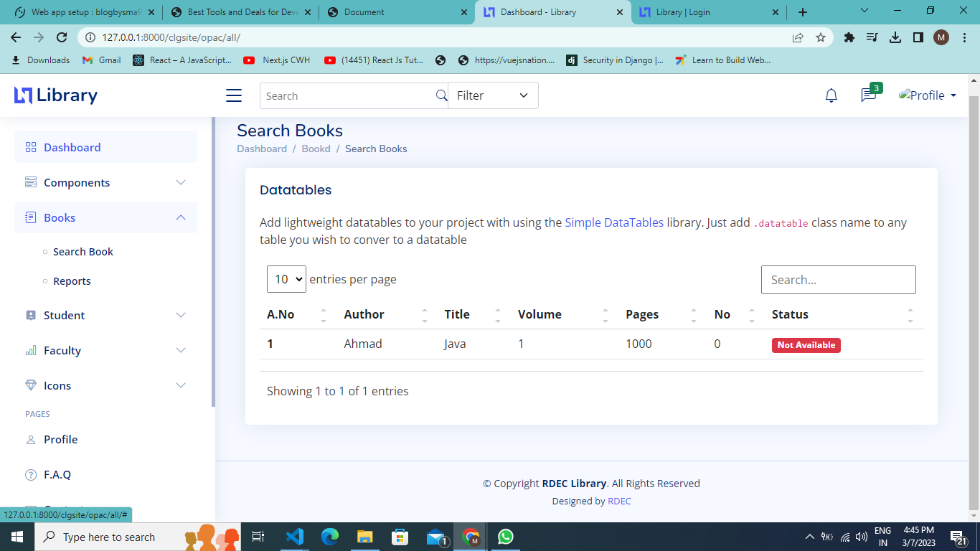
Task: Bookmark this page with star icon
Action: (821, 37)
